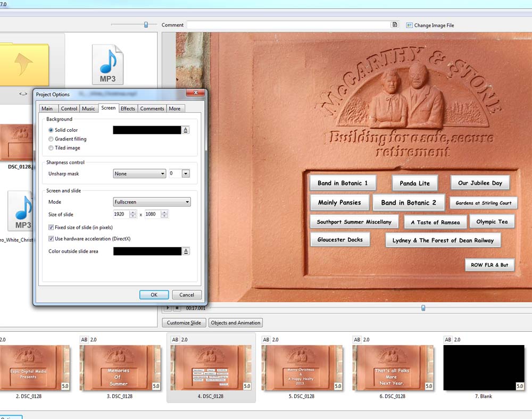
Task: Open color picker for solid background color
Action: coord(186,130)
